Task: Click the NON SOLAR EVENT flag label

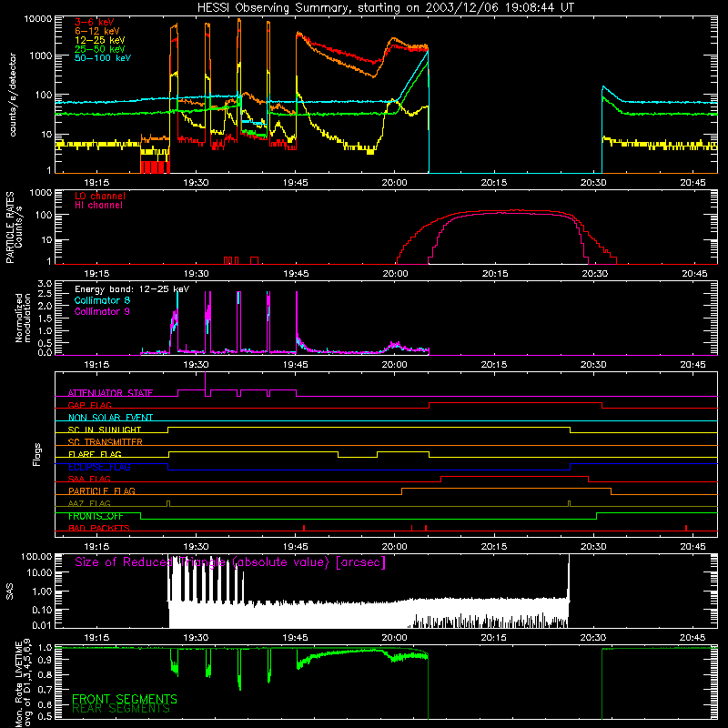Action: tap(110, 418)
